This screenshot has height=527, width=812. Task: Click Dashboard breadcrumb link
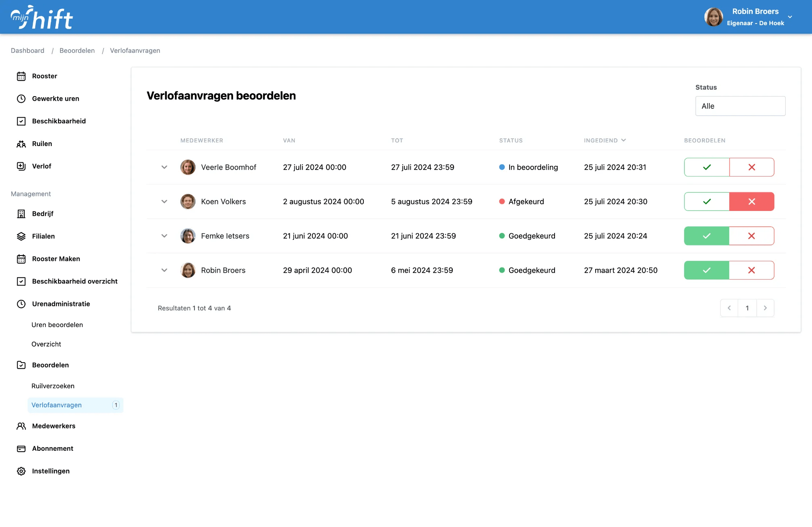coord(28,51)
